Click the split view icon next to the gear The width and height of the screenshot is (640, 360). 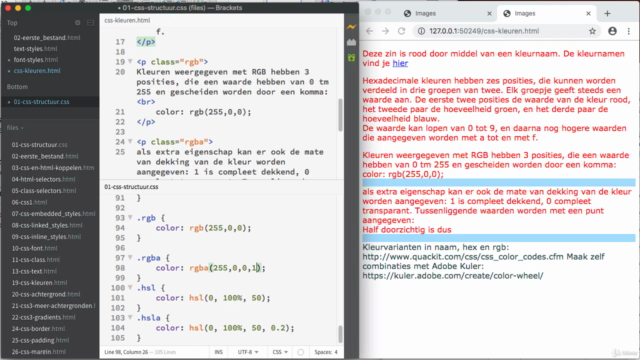(x=91, y=23)
